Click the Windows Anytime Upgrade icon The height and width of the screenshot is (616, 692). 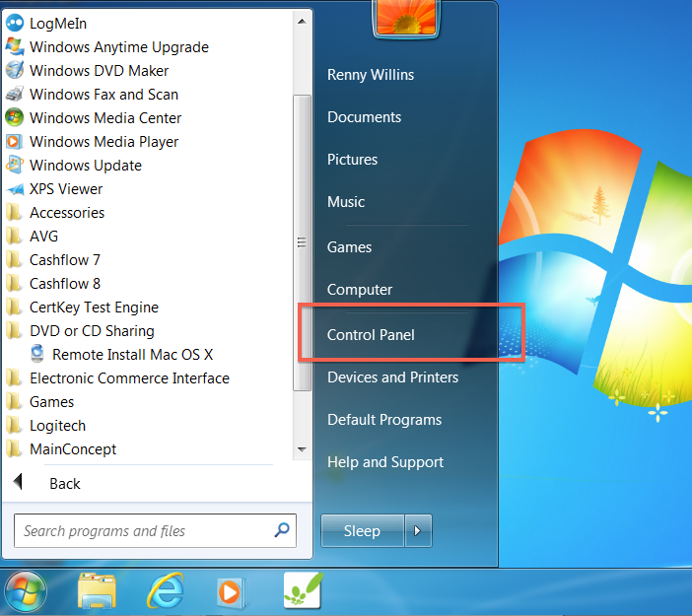click(15, 46)
